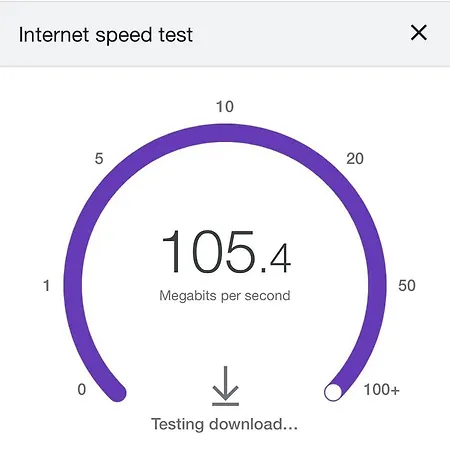Click the 50 gauge scale label

407,286
